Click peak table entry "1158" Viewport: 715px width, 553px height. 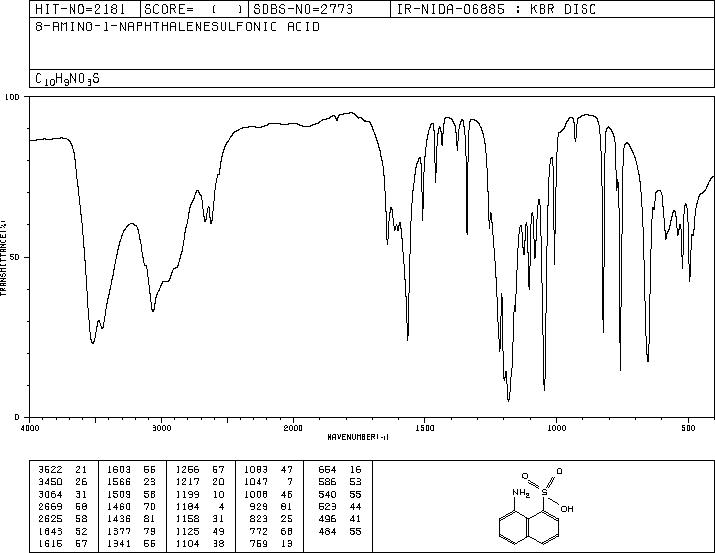click(x=188, y=519)
